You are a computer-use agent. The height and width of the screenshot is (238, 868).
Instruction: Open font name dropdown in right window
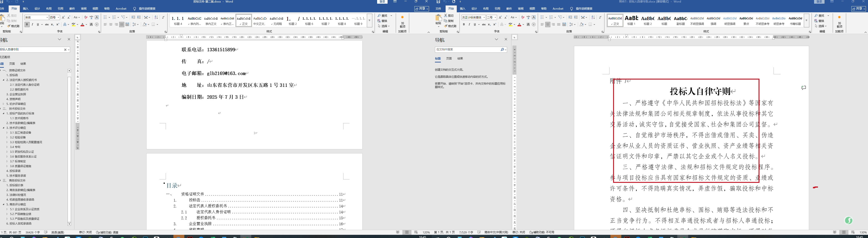(x=484, y=17)
